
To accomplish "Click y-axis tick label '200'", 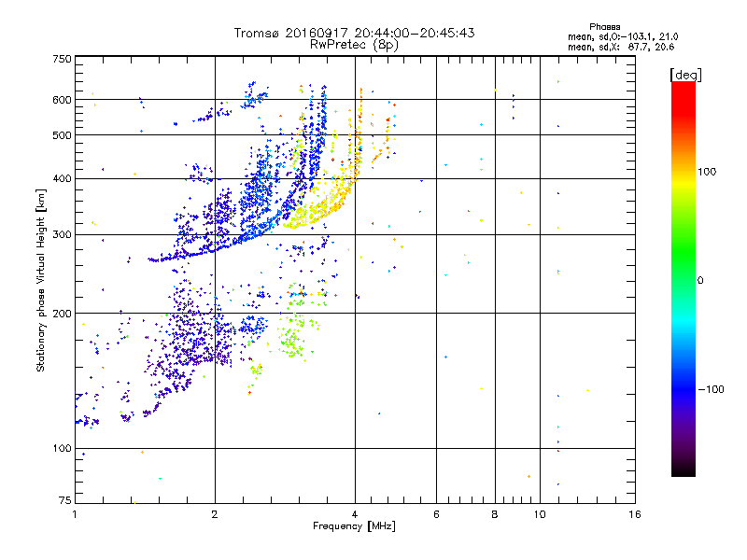I will 63,314.
